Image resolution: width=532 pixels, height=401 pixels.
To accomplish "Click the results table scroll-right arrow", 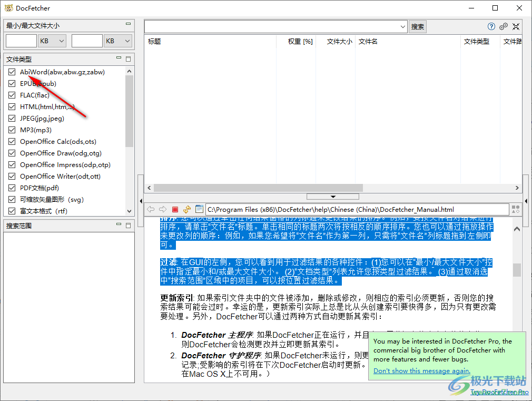I will point(517,188).
